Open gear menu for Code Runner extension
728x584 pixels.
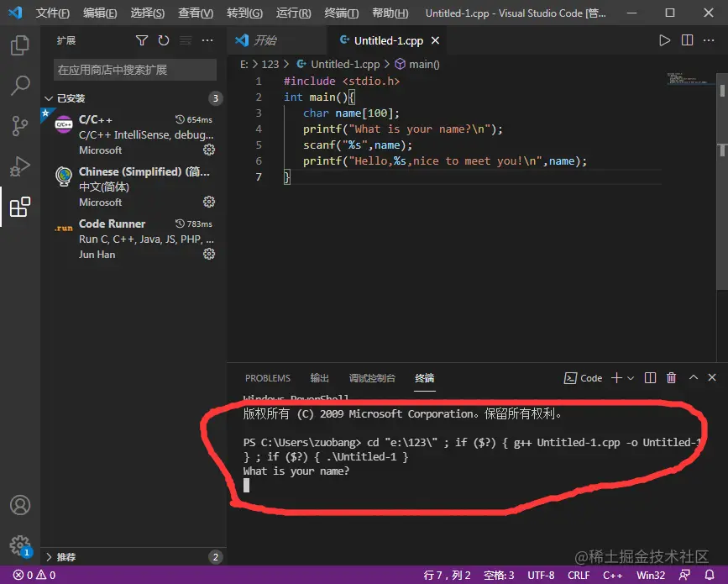(x=209, y=254)
